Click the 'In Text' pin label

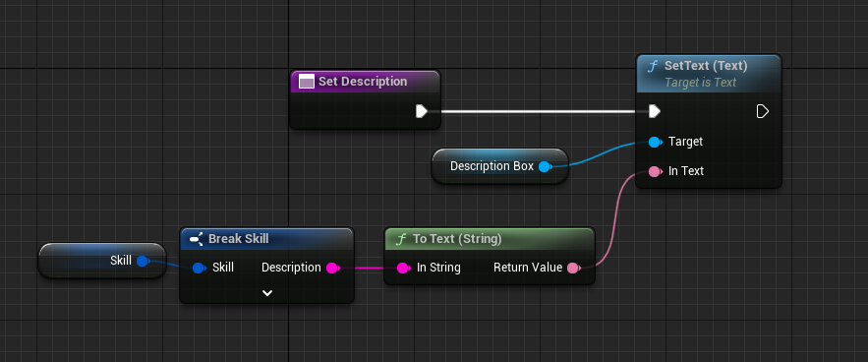[x=686, y=171]
